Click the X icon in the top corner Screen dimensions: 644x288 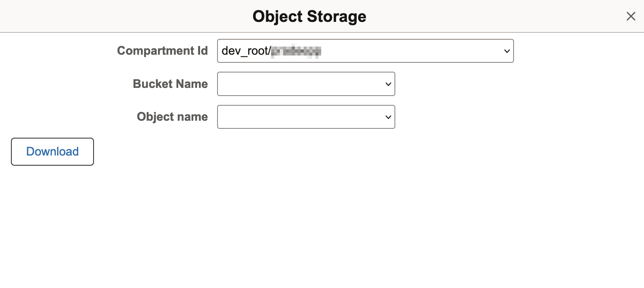point(631,16)
